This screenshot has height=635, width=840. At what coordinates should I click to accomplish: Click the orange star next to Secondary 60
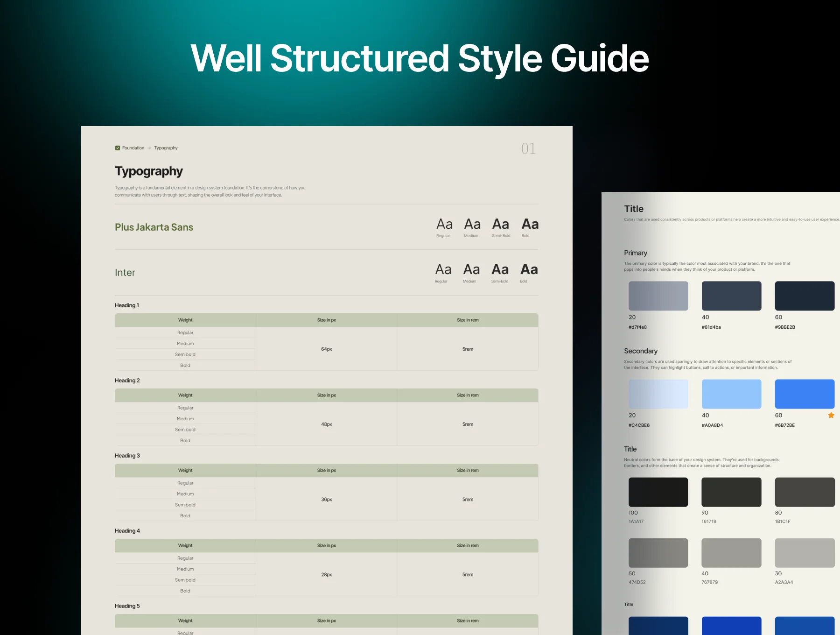(831, 415)
